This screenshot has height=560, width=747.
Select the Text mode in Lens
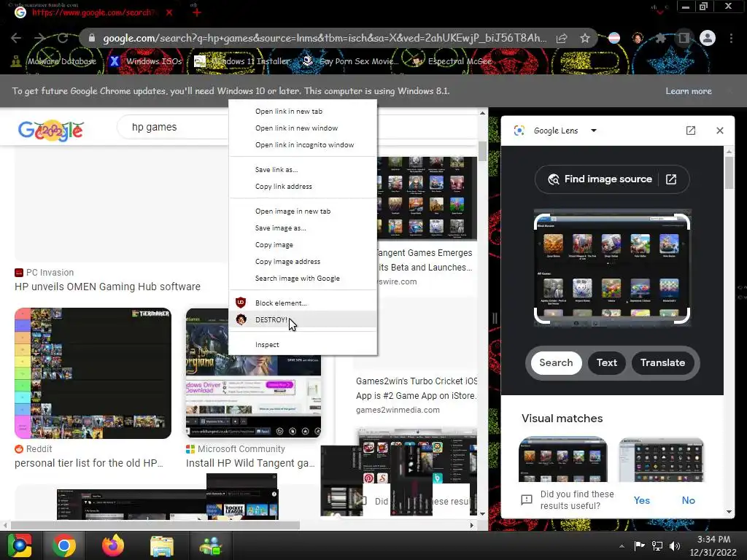606,363
